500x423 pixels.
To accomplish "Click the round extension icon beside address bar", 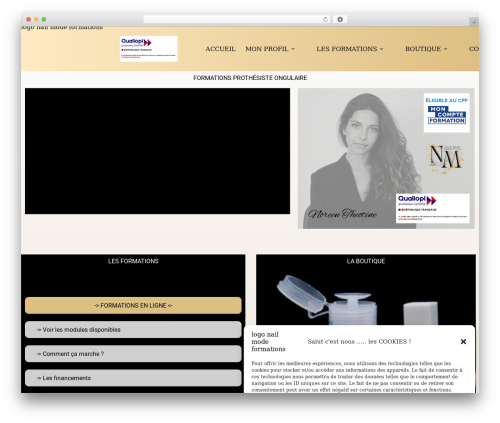I will point(340,20).
